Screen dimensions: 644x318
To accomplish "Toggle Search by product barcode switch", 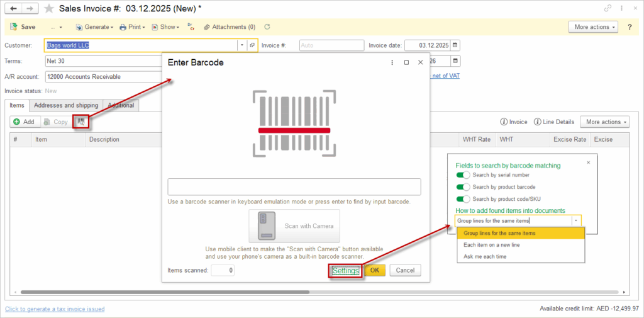I will click(463, 187).
